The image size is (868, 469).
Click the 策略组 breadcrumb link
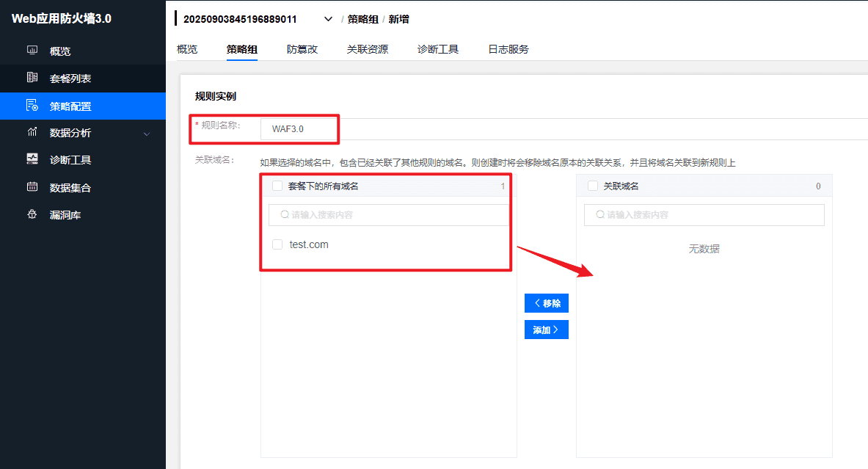363,19
